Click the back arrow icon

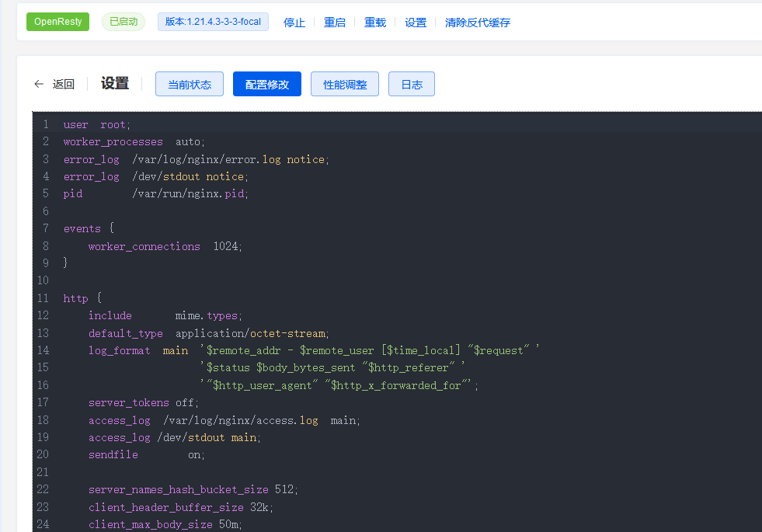[39, 84]
